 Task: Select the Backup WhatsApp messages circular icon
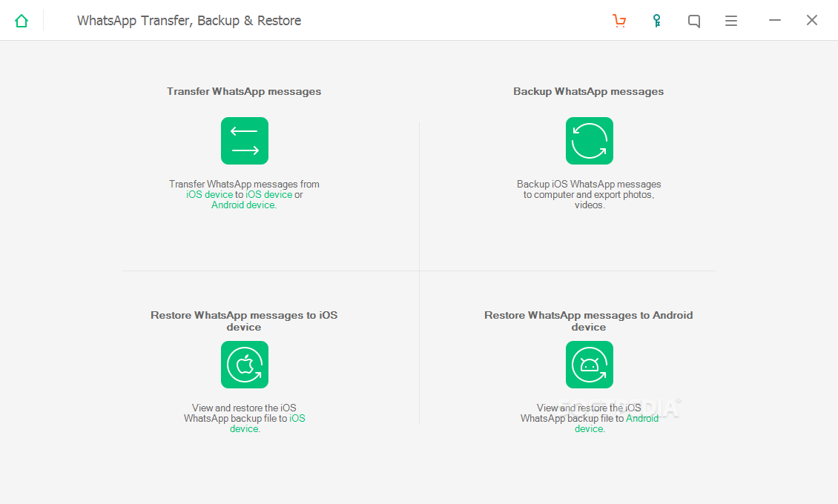click(x=590, y=141)
